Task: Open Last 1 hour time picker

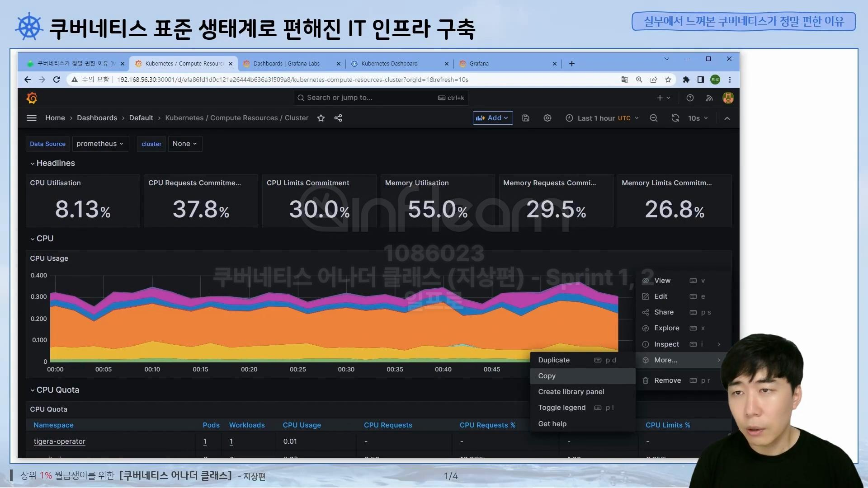Action: coord(603,118)
